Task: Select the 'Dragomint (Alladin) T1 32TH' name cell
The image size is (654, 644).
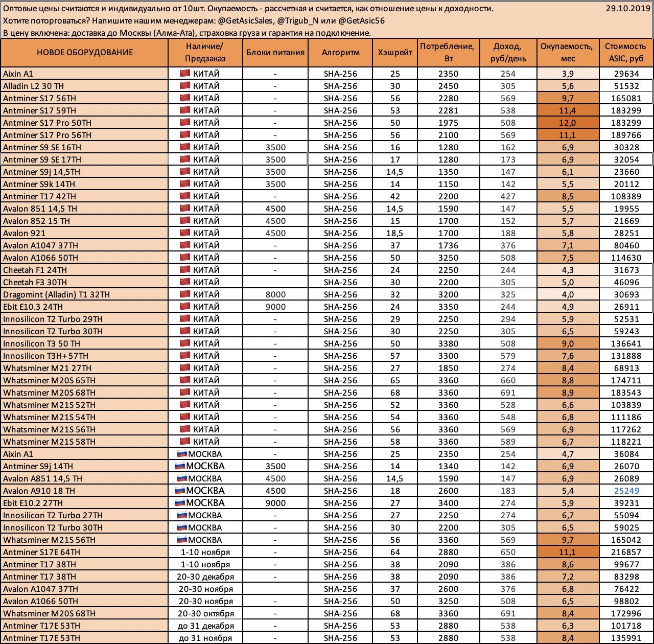Action: (85, 294)
